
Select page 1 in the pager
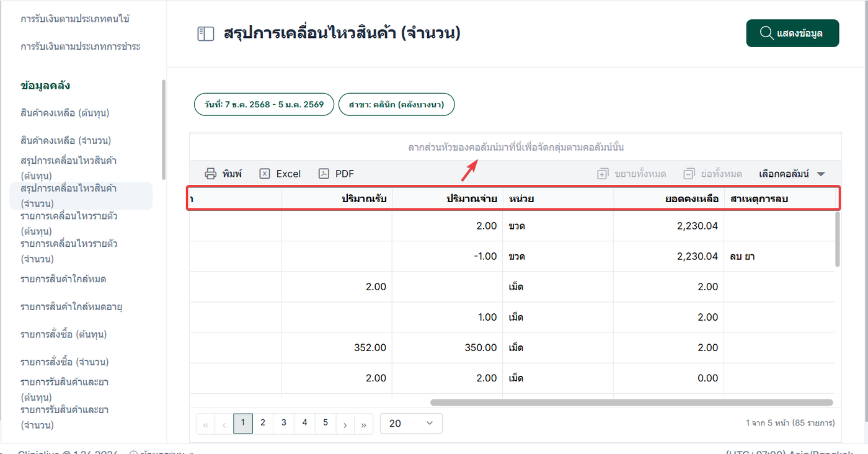point(243,423)
